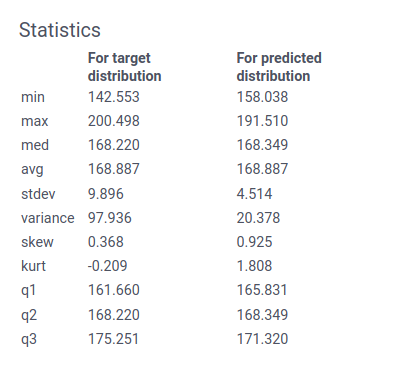
Task: Click the variance row label
Action: tap(48, 218)
